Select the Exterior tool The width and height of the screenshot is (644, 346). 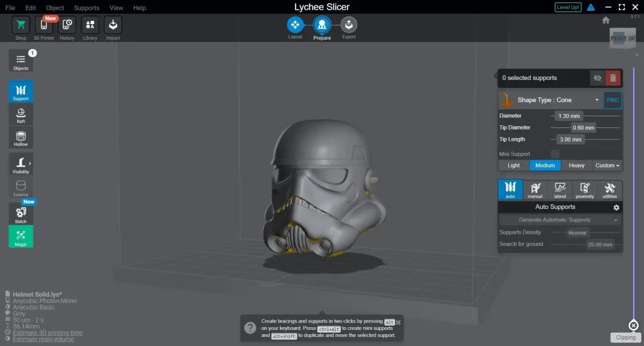(x=21, y=187)
